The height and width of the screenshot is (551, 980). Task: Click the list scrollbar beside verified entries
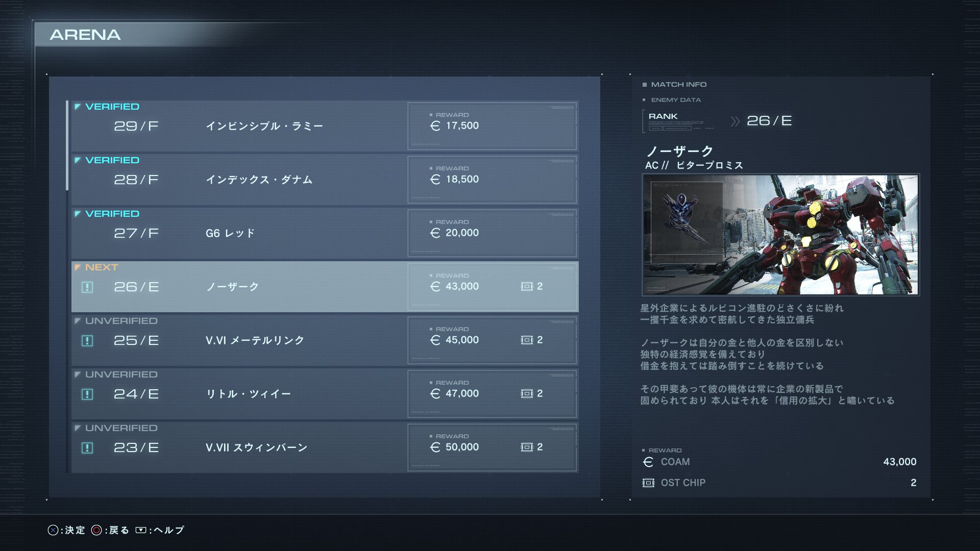tap(67, 146)
